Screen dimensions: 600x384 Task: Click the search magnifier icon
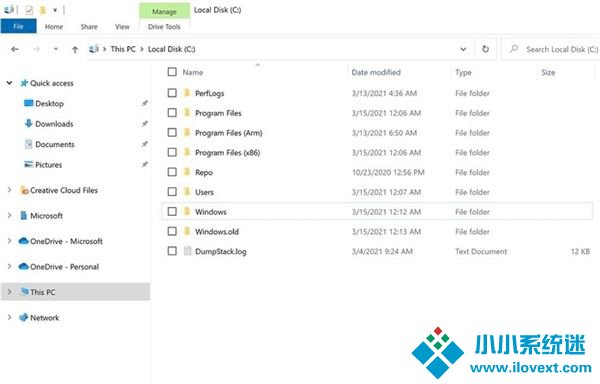[x=514, y=49]
